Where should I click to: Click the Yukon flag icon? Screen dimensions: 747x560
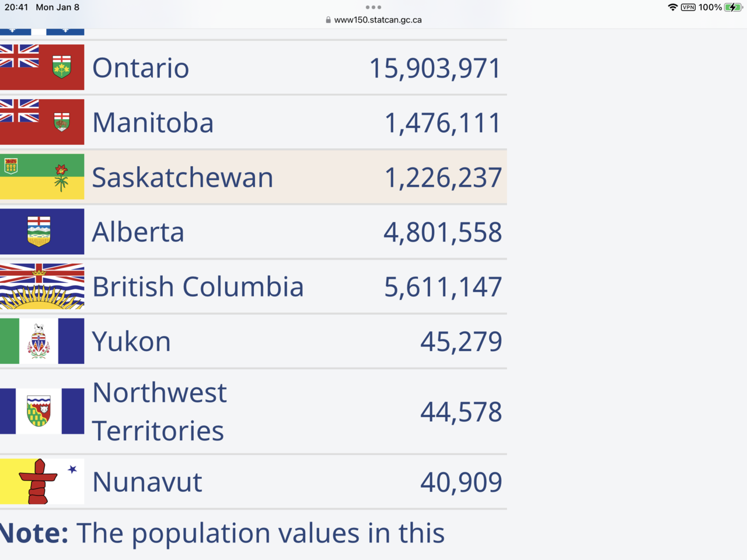42,341
